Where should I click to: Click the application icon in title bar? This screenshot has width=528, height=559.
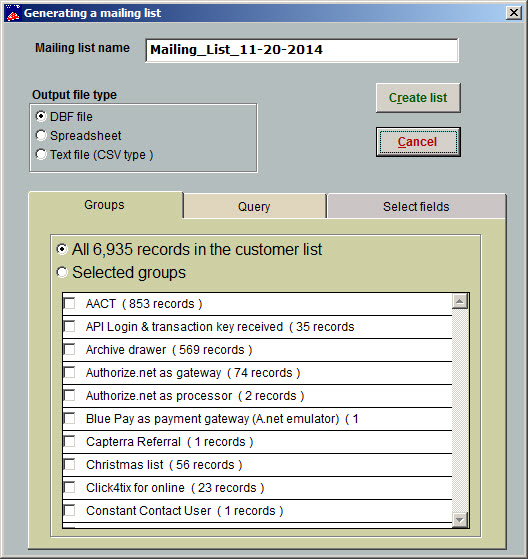pos(13,13)
